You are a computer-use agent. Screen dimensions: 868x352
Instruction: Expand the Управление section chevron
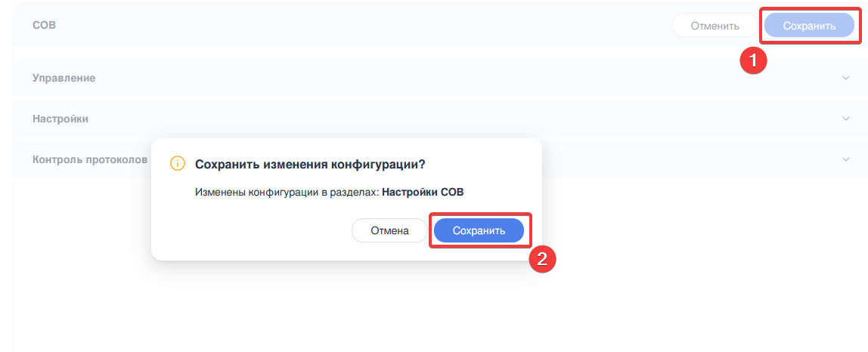(845, 78)
